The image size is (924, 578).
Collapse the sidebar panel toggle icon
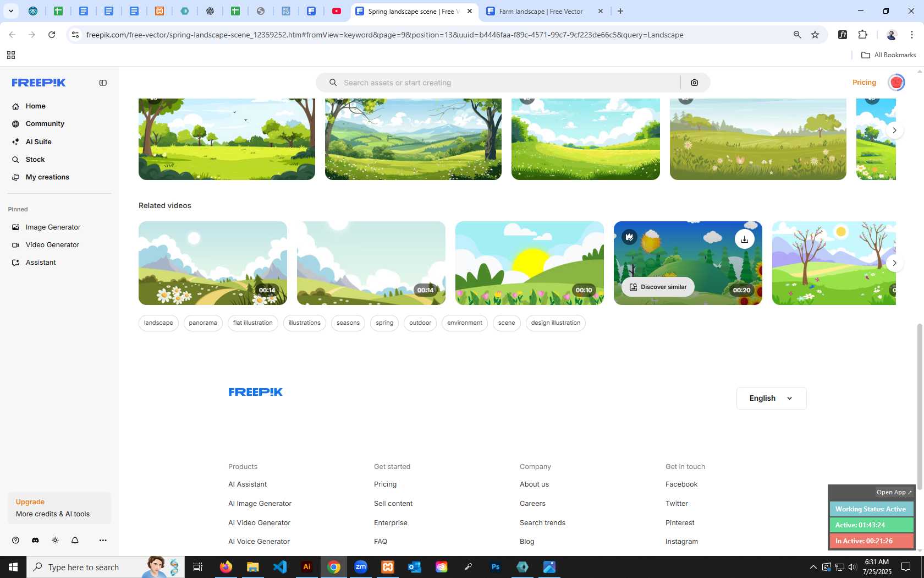(103, 83)
